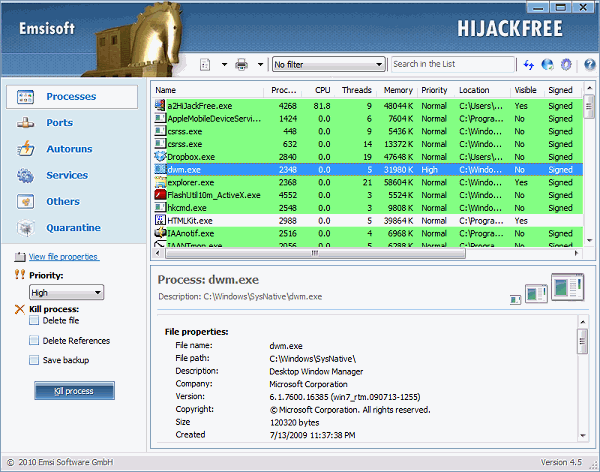
Task: Open the View file properties link
Action: coord(63,257)
